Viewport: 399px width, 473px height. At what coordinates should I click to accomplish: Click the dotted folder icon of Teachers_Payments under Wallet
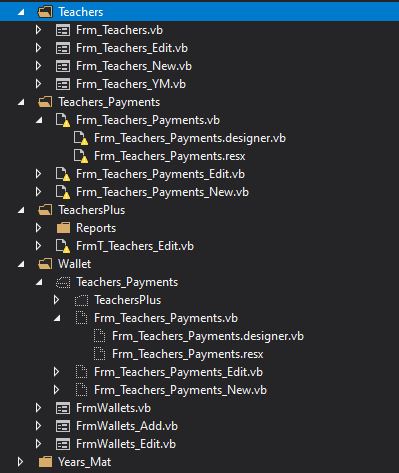click(x=63, y=282)
